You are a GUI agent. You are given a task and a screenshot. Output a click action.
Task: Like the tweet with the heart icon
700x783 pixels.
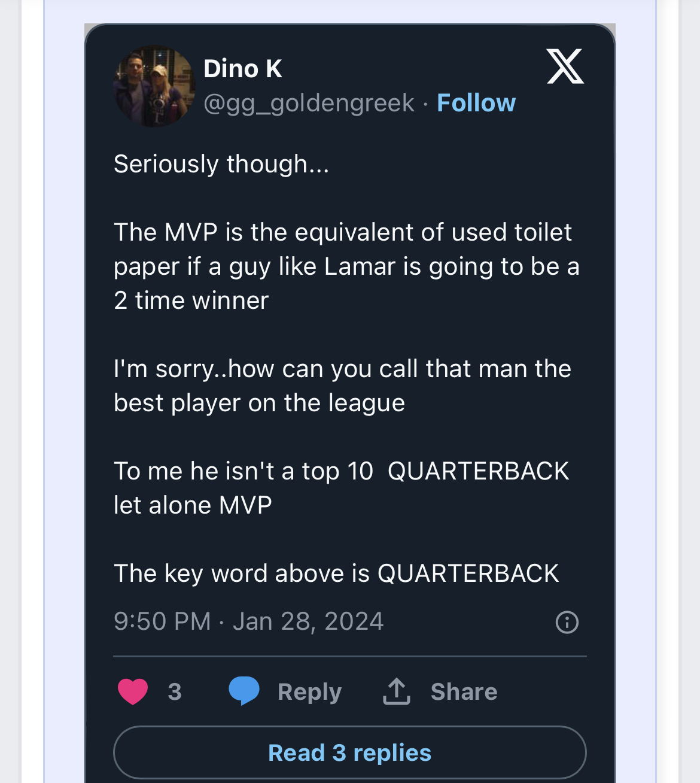click(x=133, y=691)
